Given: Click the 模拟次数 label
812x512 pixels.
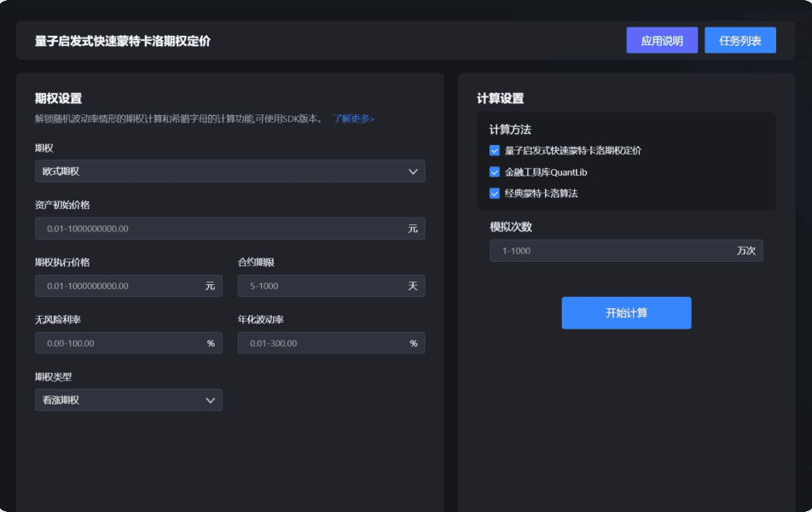Looking at the screenshot, I should (511, 227).
